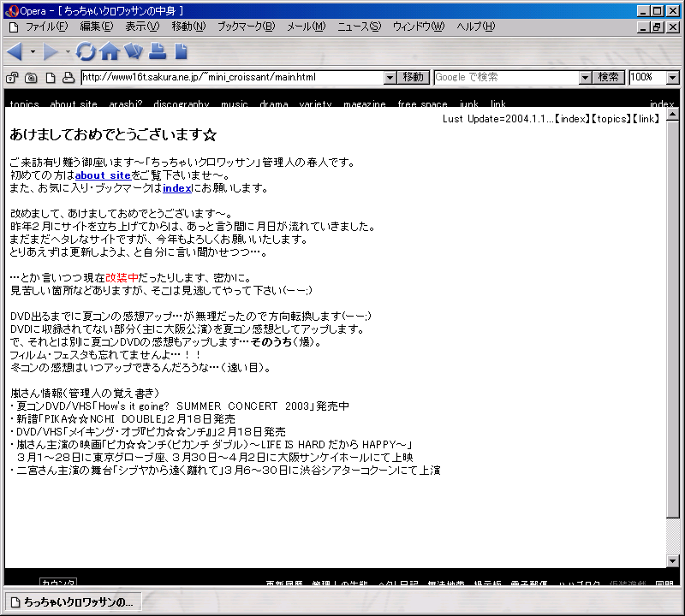Click the heading あけましておめでとうございます☆
Viewport: 685px width, 616px height.
coord(113,134)
